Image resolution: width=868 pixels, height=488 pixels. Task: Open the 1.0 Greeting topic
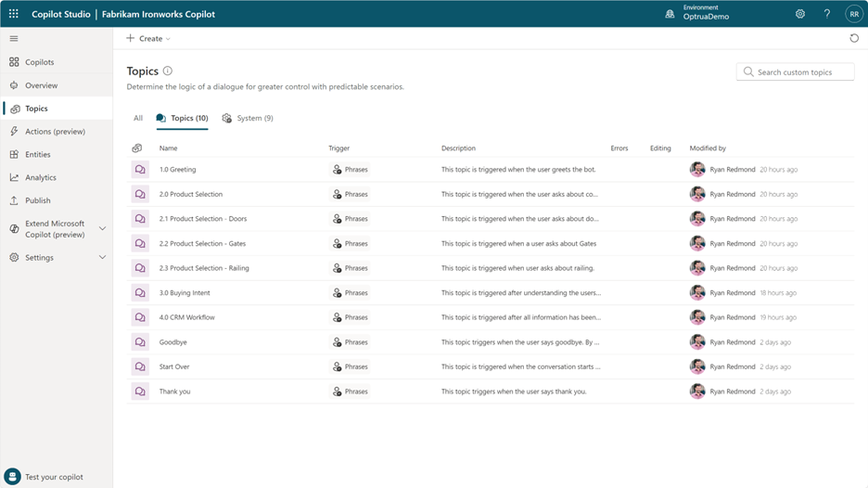(x=178, y=170)
